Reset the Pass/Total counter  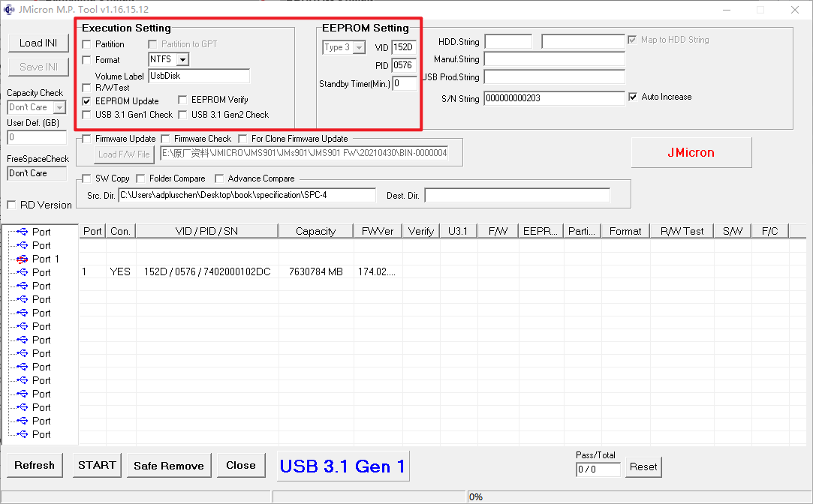(643, 466)
